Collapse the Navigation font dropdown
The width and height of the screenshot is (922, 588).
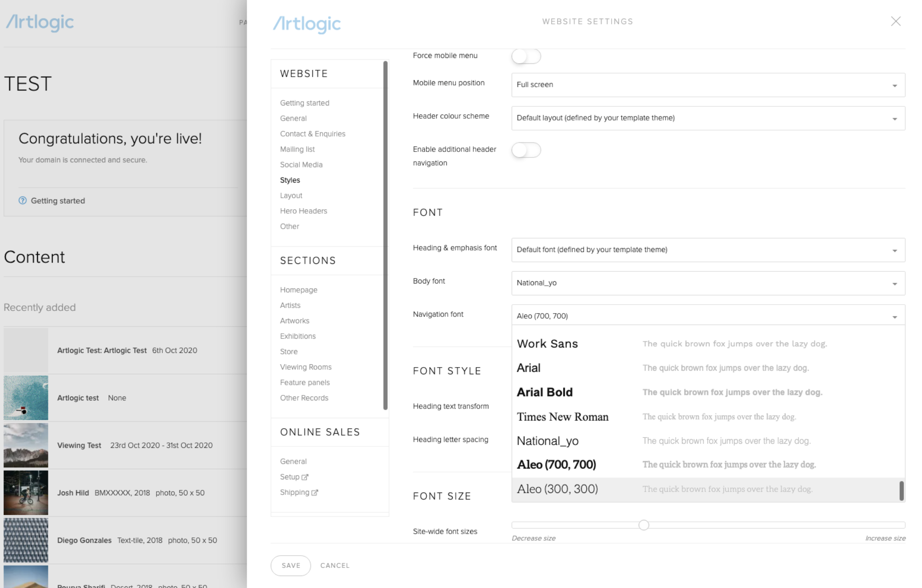point(708,315)
